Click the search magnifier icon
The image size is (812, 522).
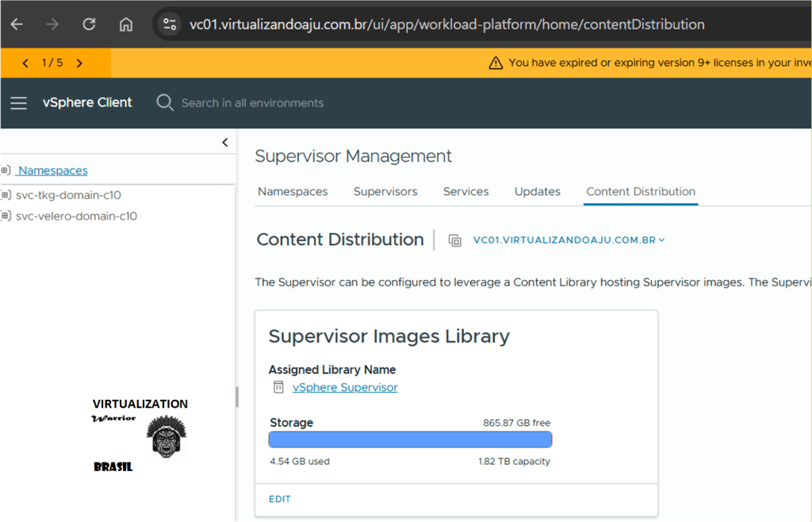tap(165, 103)
